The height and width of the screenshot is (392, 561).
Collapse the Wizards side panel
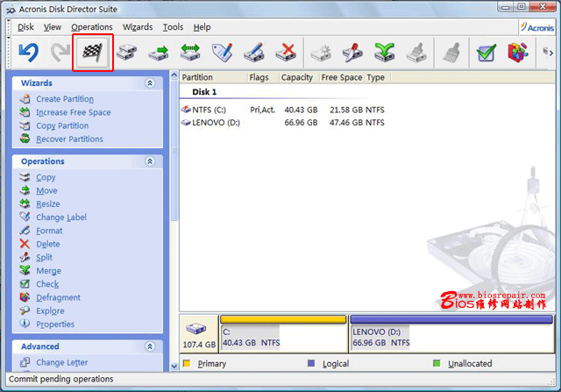150,83
